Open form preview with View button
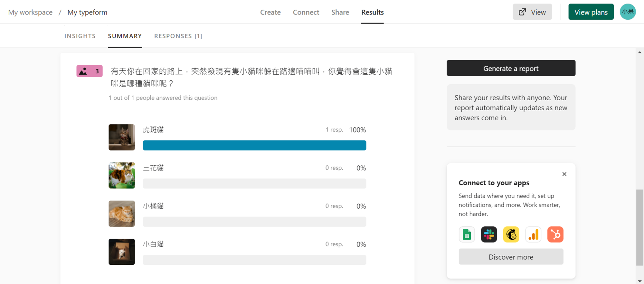Screen dimensions: 644x284 [532, 12]
